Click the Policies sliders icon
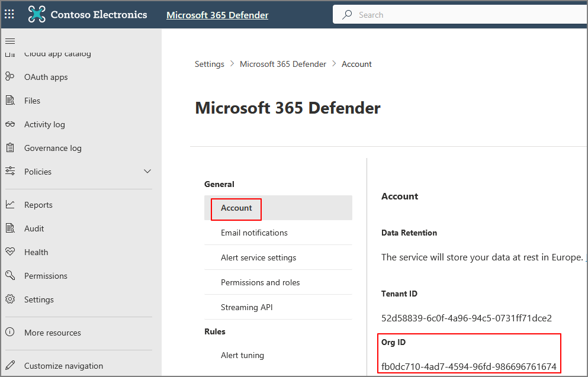The height and width of the screenshot is (377, 588). click(10, 171)
